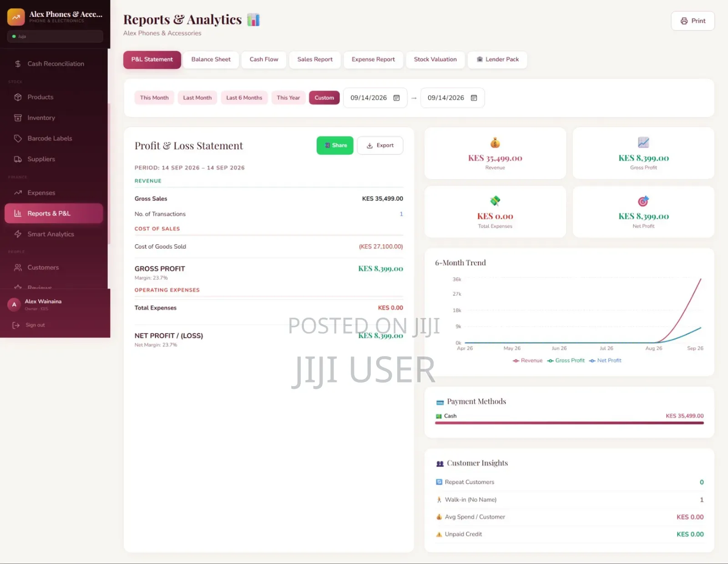Click the Gross Sales amount KES 35,499.00
The image size is (728, 564).
coord(383,199)
